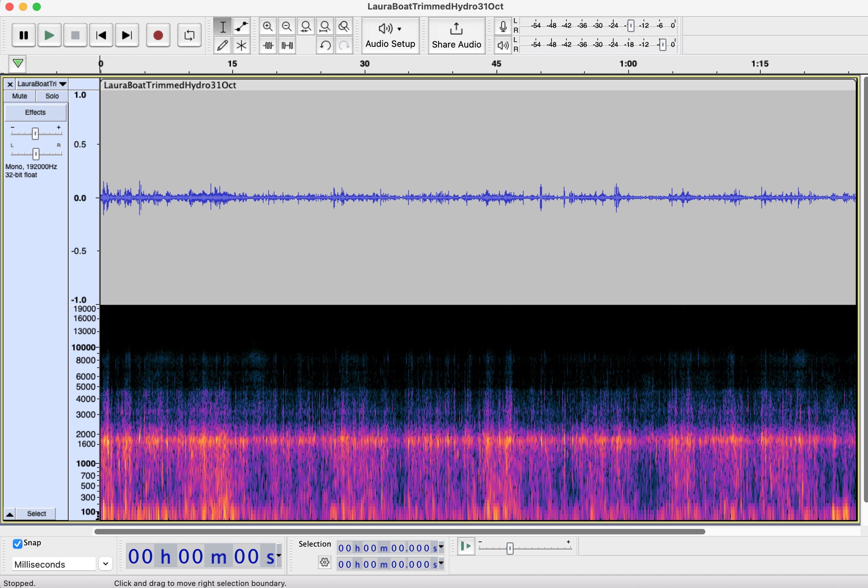Click the main time position display

pos(201,556)
